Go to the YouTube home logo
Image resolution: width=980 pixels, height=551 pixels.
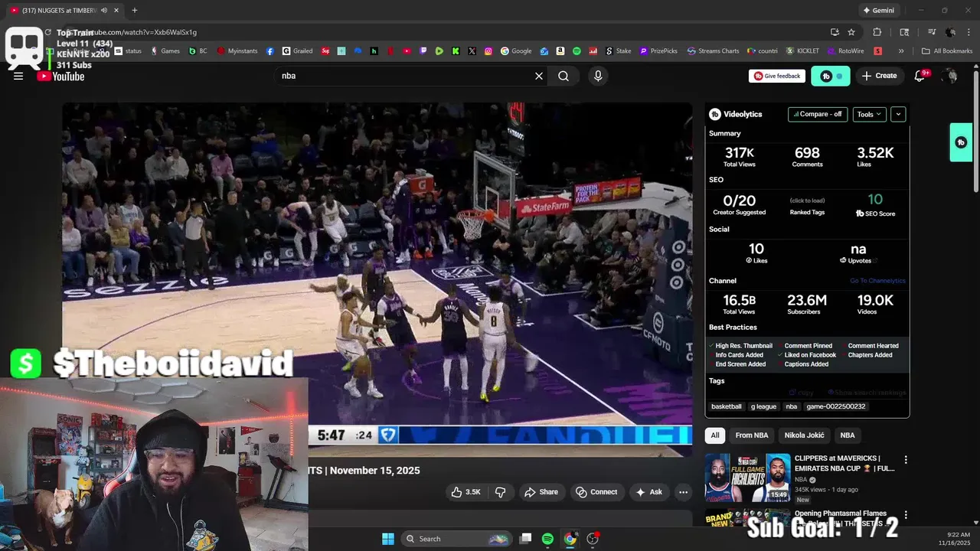click(61, 76)
